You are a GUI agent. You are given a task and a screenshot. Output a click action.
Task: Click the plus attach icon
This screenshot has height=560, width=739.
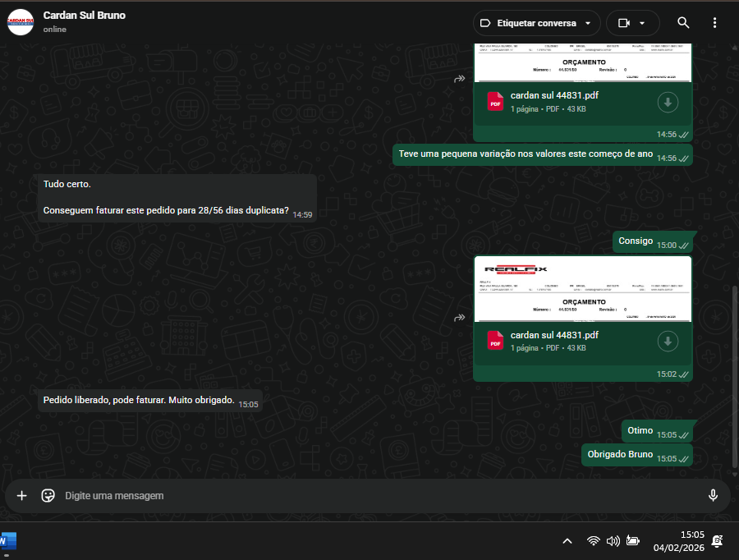(22, 496)
